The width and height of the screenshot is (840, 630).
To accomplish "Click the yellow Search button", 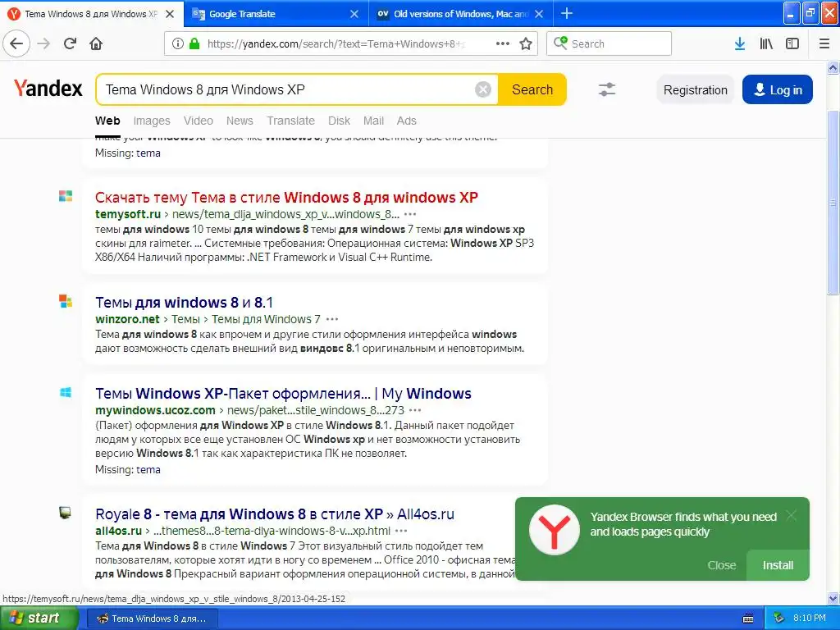I will (532, 89).
